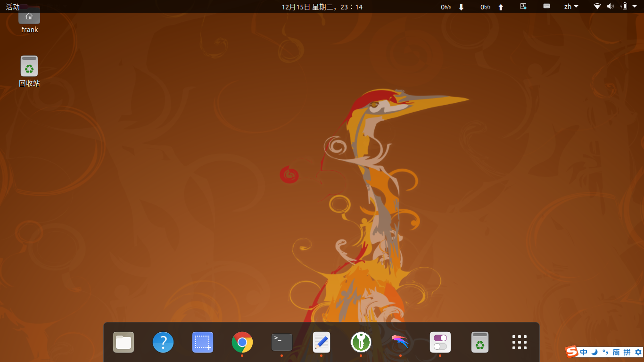Open the green key password manager icon
This screenshot has height=362, width=644.
pos(361,342)
